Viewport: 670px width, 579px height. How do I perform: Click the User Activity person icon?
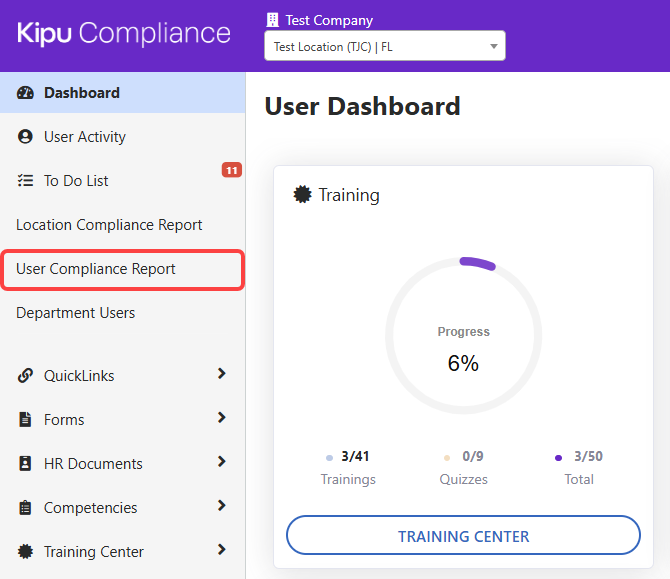pos(26,137)
